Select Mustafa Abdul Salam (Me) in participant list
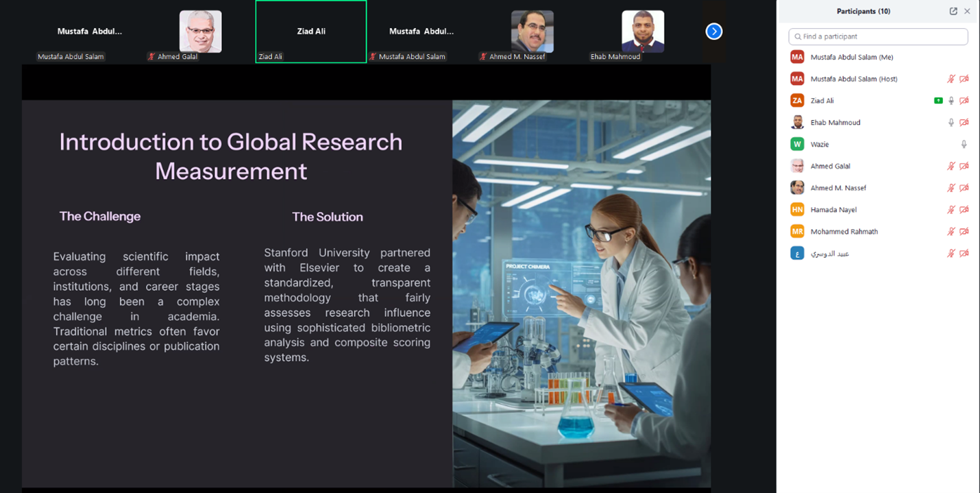This screenshot has height=493, width=980. tap(851, 57)
